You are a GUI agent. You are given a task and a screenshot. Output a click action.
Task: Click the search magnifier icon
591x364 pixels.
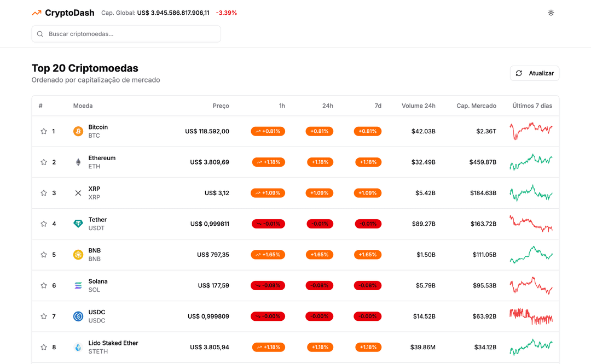40,34
